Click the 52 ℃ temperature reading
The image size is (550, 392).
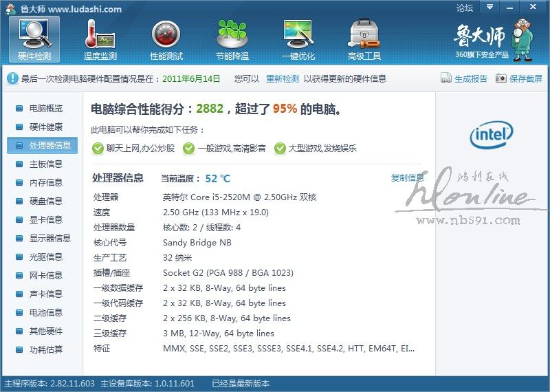pos(217,179)
